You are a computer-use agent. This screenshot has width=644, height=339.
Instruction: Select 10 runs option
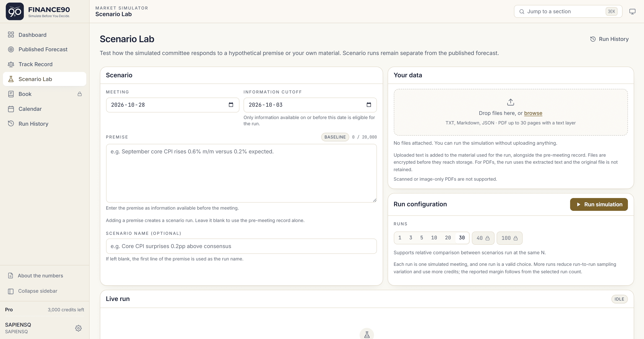(x=434, y=238)
